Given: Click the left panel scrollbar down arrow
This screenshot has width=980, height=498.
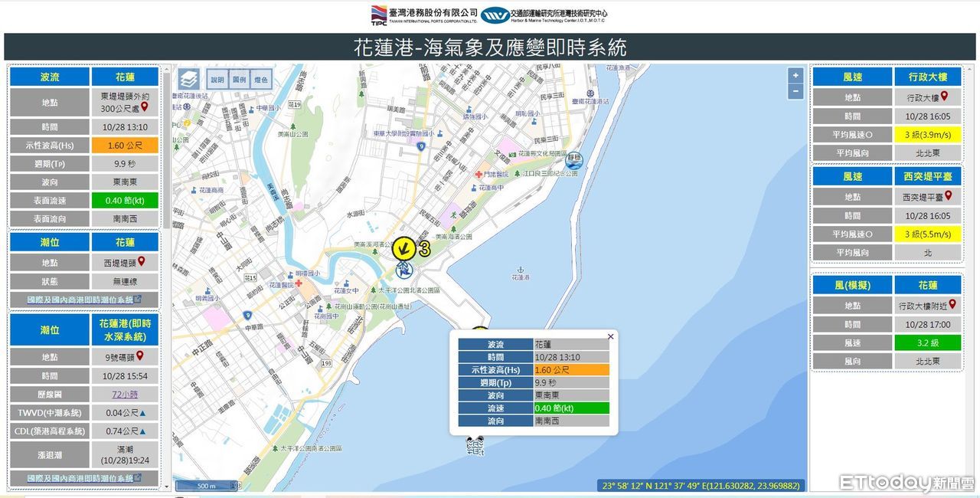Looking at the screenshot, I should [x=166, y=485].
